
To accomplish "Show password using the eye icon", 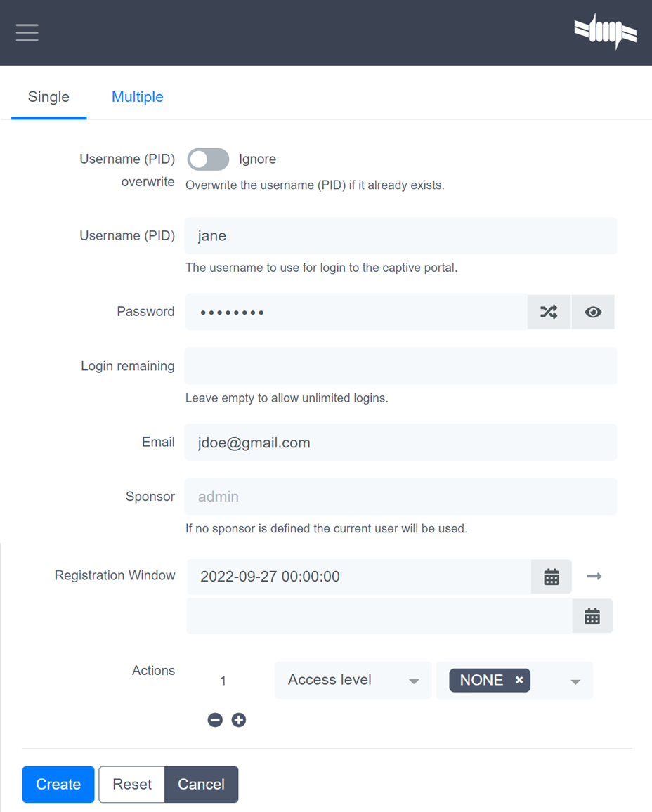I will click(x=593, y=312).
